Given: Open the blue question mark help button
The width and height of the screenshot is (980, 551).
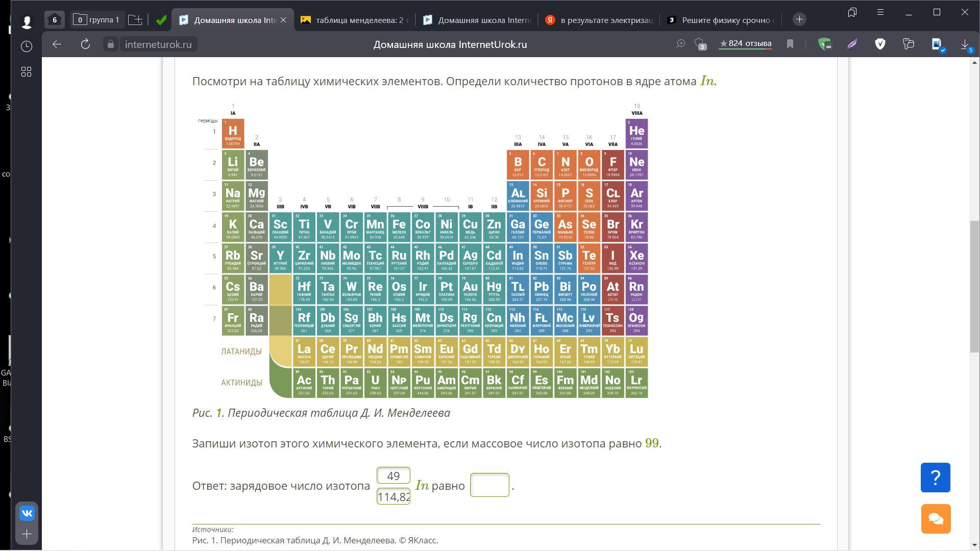Looking at the screenshot, I should click(x=935, y=478).
